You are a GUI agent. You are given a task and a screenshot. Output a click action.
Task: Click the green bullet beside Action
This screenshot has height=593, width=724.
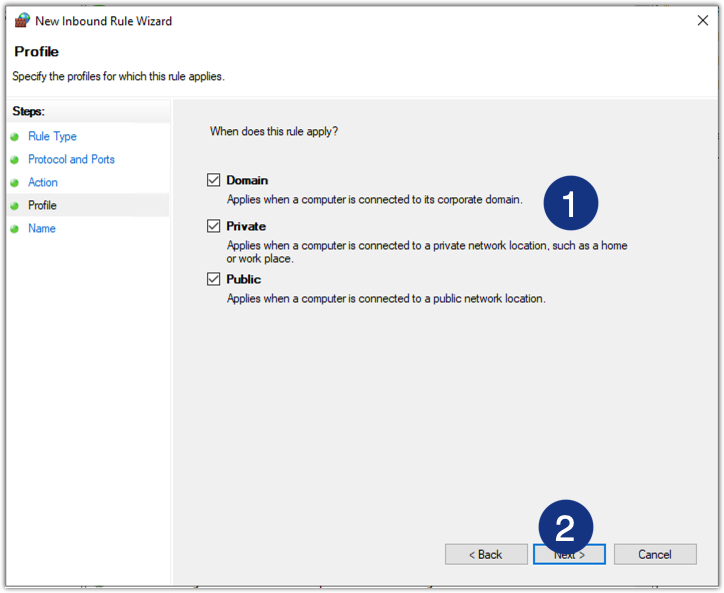[x=15, y=183]
